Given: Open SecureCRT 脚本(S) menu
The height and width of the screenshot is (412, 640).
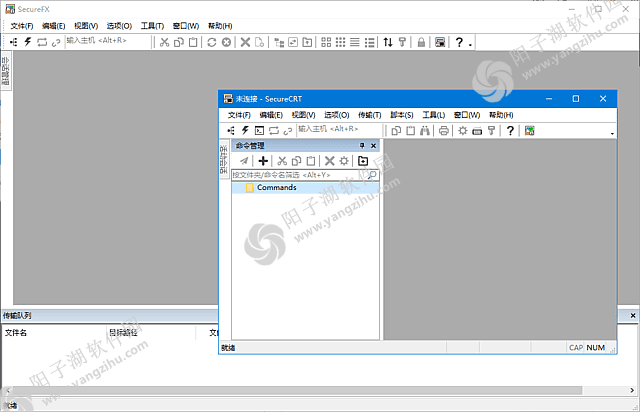Looking at the screenshot, I should [402, 115].
